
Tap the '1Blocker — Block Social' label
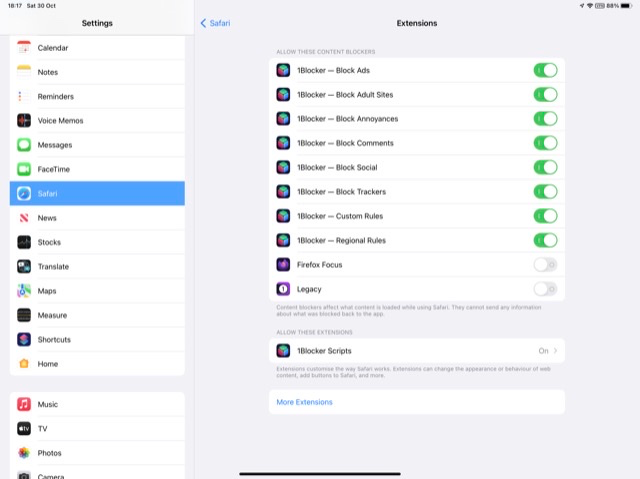click(x=337, y=167)
